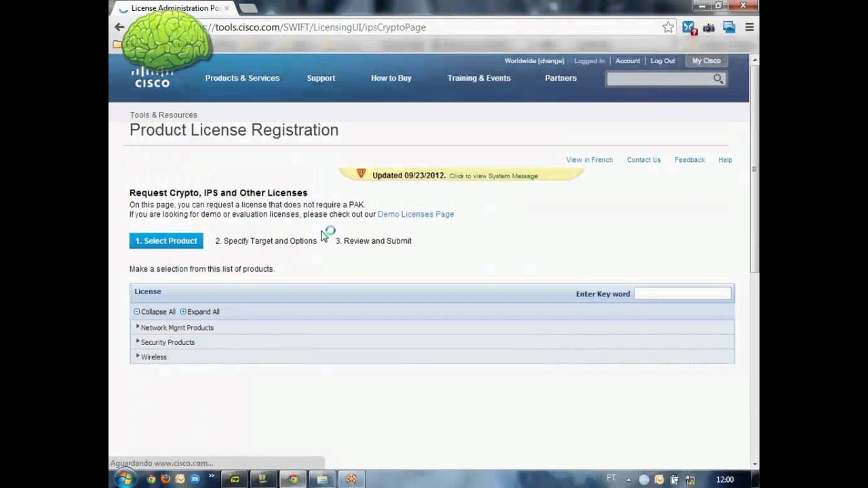Open the Partners menu
868x488 pixels.
561,78
